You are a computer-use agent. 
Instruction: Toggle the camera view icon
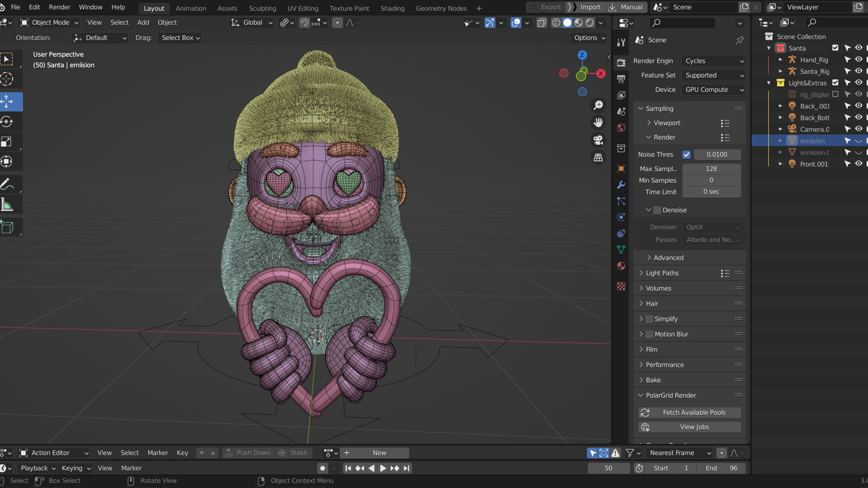tap(598, 140)
